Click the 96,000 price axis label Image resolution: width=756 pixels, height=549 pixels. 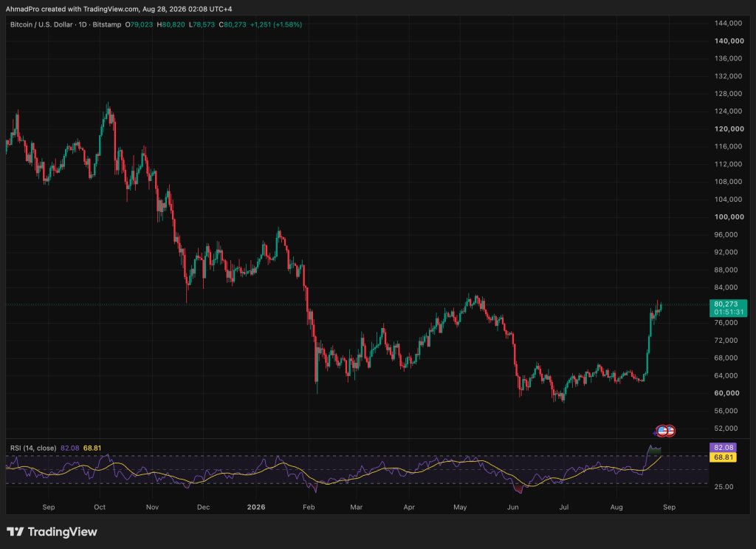tap(726, 234)
